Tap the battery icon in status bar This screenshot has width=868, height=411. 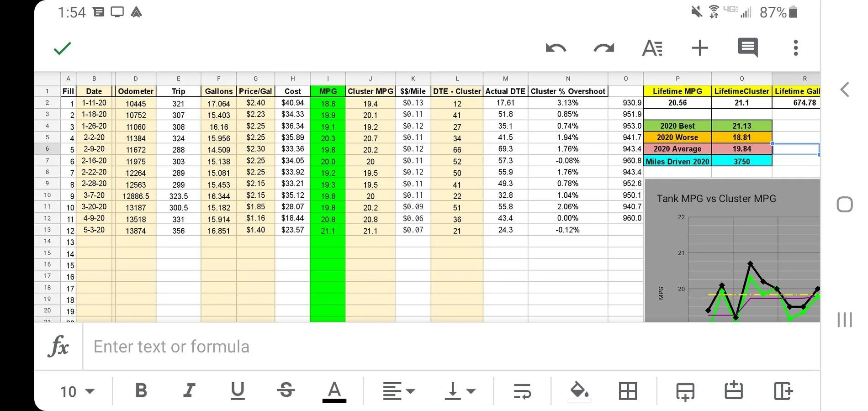(x=794, y=12)
